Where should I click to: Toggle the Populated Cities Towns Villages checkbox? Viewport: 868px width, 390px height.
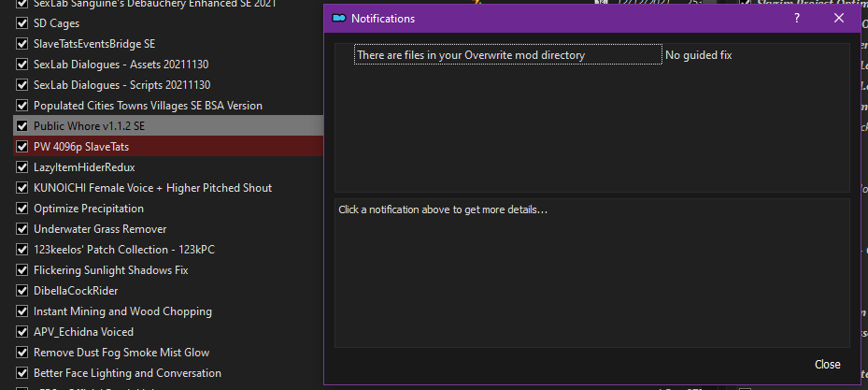pyautogui.click(x=22, y=106)
